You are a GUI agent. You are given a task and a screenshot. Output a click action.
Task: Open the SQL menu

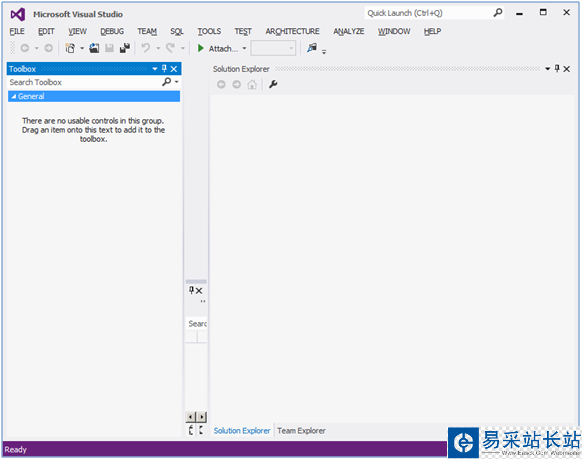[177, 32]
